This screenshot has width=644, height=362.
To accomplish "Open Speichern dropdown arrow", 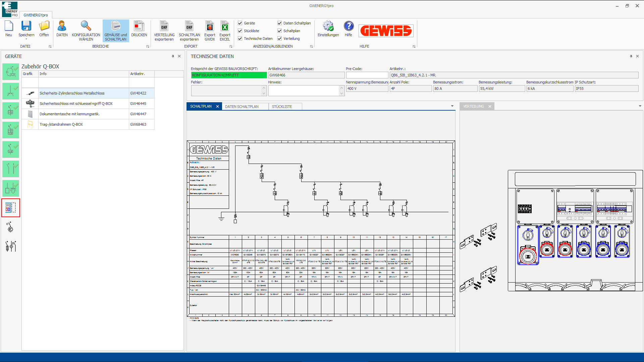I will (x=26, y=39).
